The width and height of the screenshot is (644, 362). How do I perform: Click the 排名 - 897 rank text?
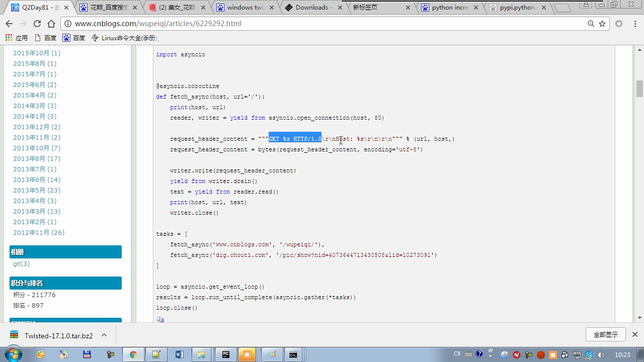click(x=28, y=305)
